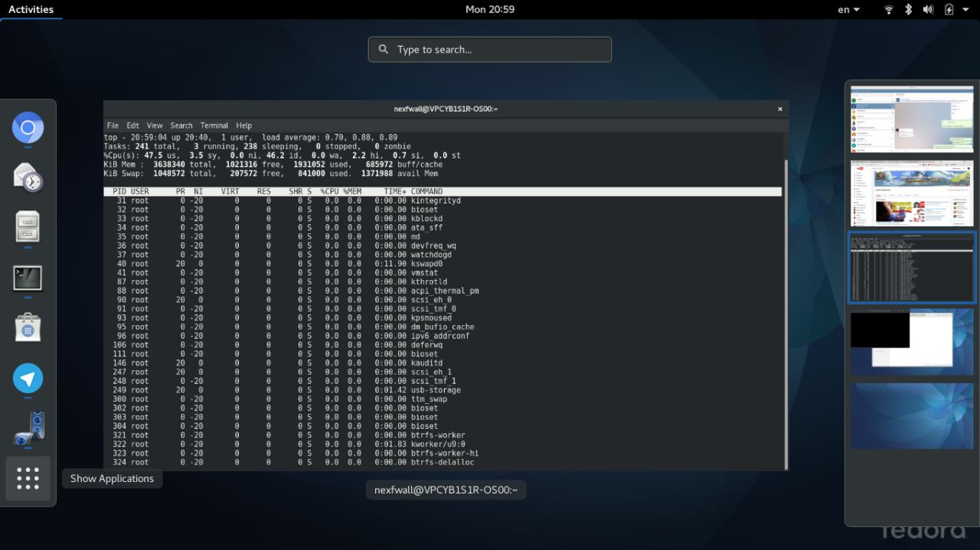The width and height of the screenshot is (980, 550).
Task: Open the Software store icon in dash
Action: 28,327
